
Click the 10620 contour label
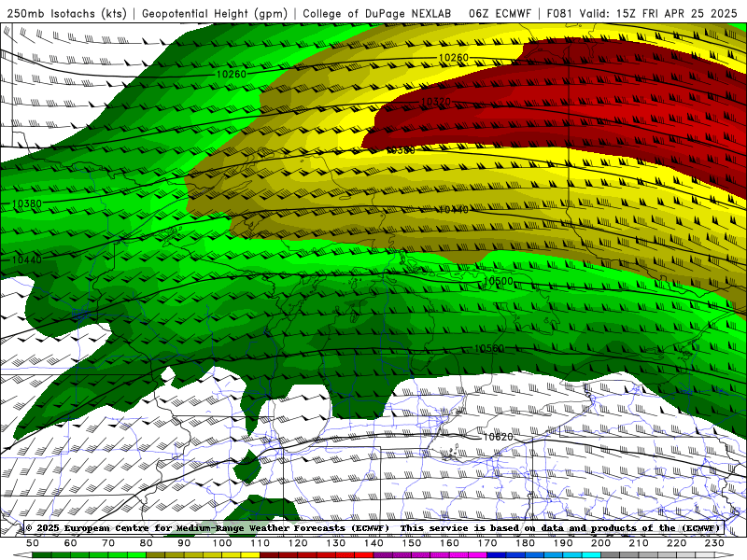pyautogui.click(x=499, y=437)
